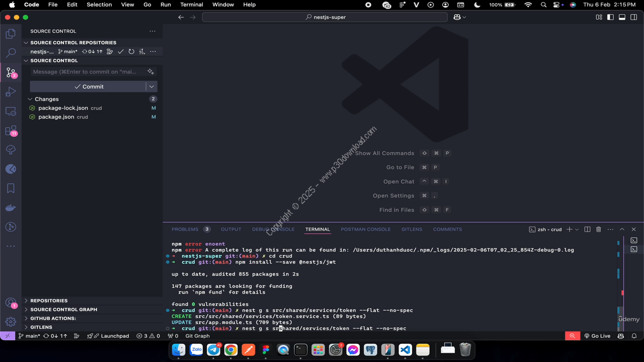Toggle the bottom panel visibility
This screenshot has width=644, height=362.
point(622,17)
